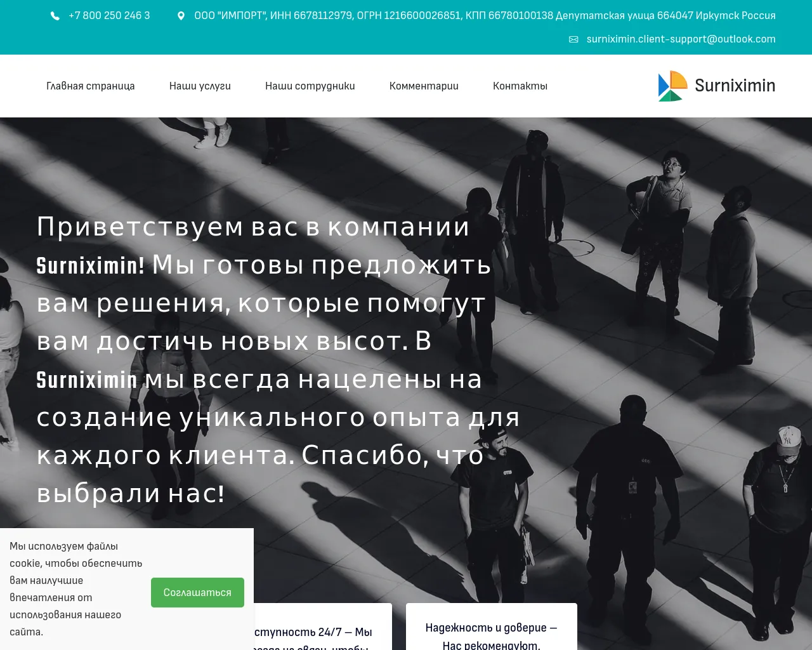
Task: Click the Surniximin brand name
Action: [x=735, y=86]
